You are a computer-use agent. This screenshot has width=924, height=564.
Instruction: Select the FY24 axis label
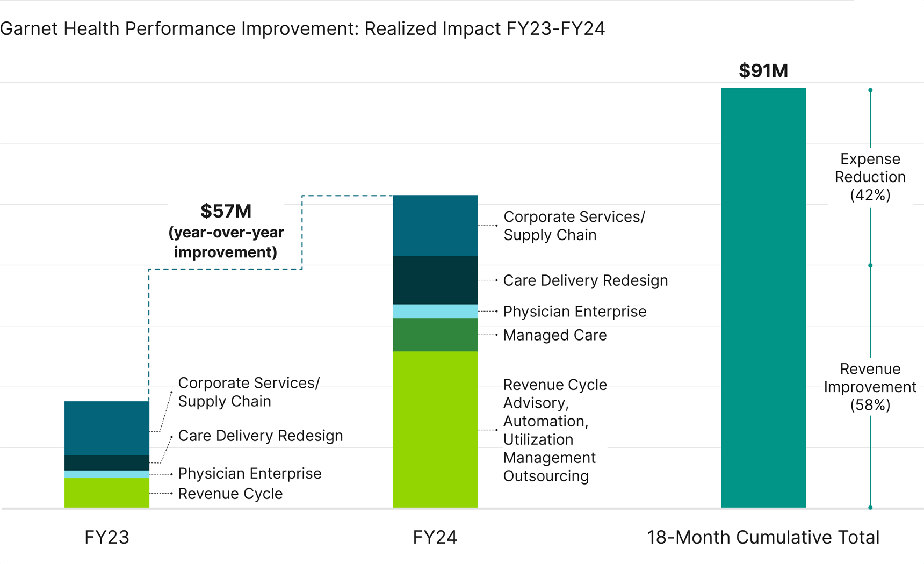435,537
